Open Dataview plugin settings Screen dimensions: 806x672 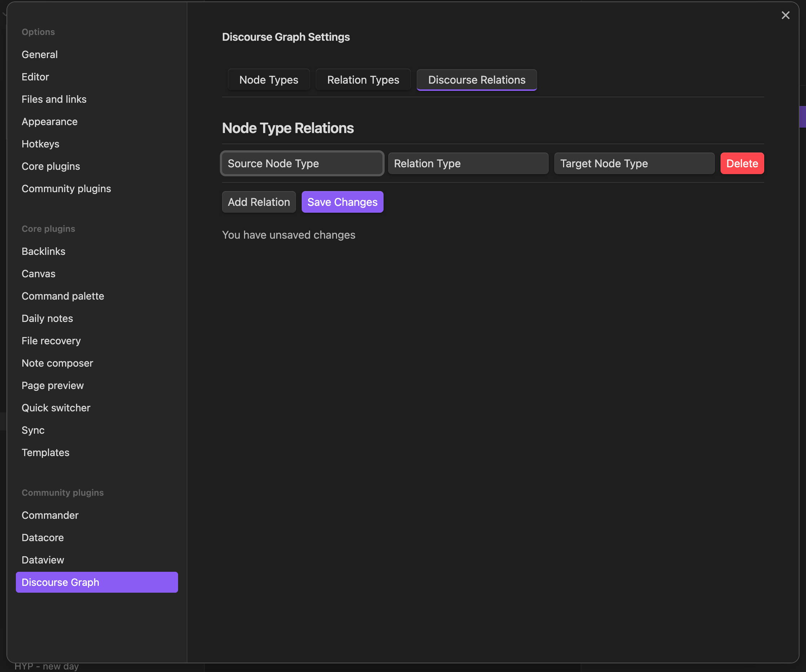coord(43,560)
